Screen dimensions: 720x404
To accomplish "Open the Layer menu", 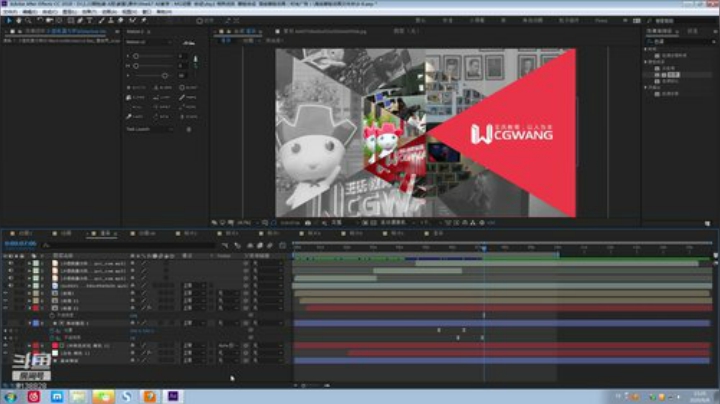I will click(x=69, y=11).
